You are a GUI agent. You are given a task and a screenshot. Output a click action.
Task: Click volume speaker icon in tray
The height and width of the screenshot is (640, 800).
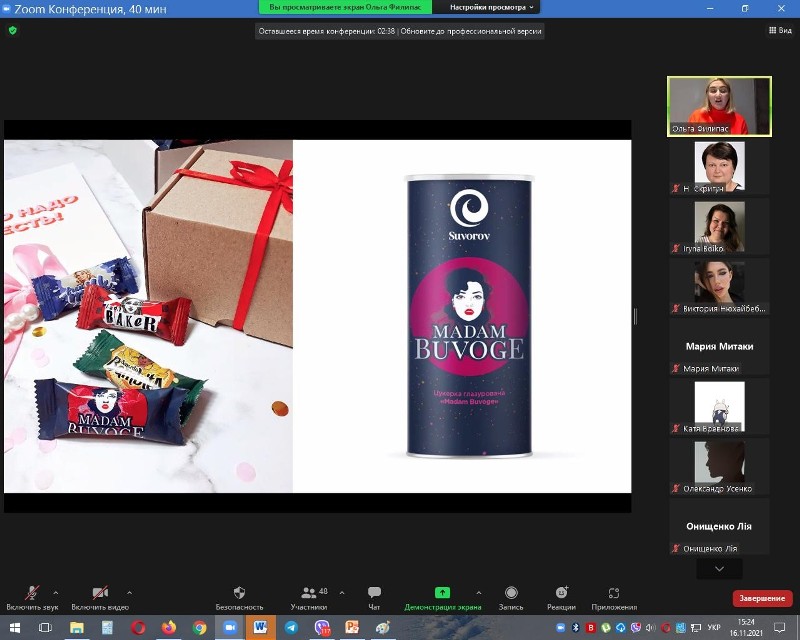(651, 627)
